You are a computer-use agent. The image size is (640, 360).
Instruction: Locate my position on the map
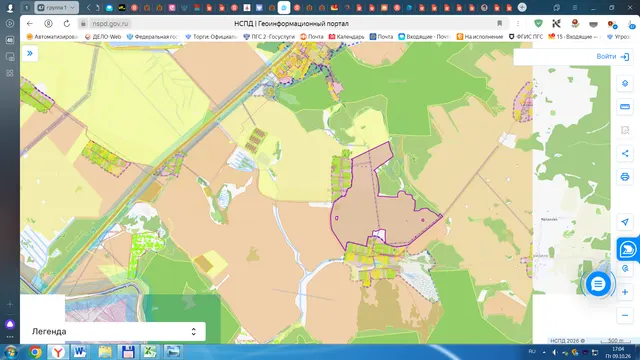click(x=624, y=222)
